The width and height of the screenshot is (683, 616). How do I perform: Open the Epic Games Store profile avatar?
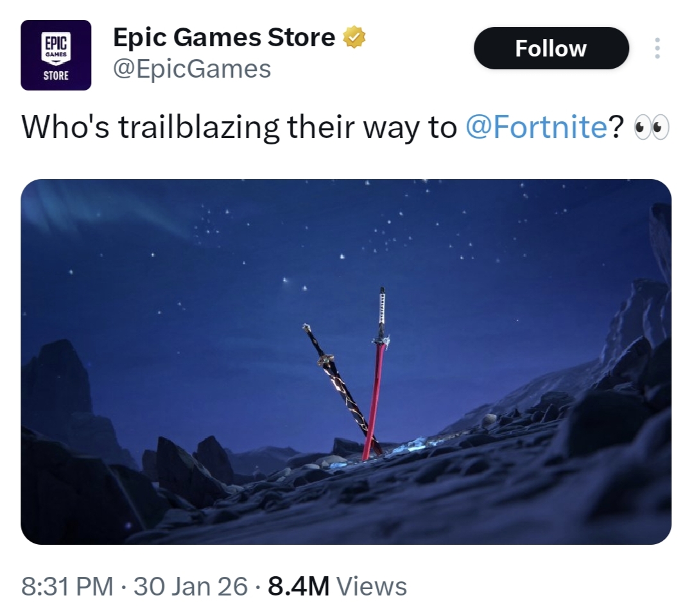click(x=56, y=55)
